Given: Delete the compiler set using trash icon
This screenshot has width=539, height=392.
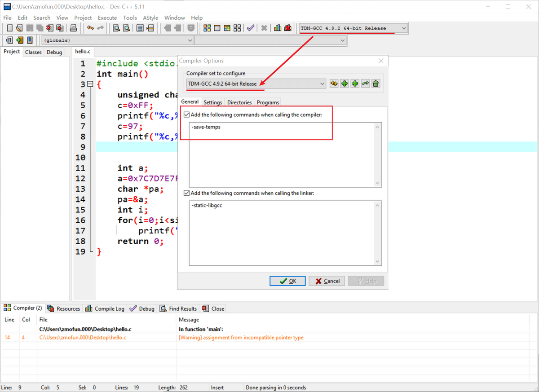Looking at the screenshot, I should (x=376, y=83).
